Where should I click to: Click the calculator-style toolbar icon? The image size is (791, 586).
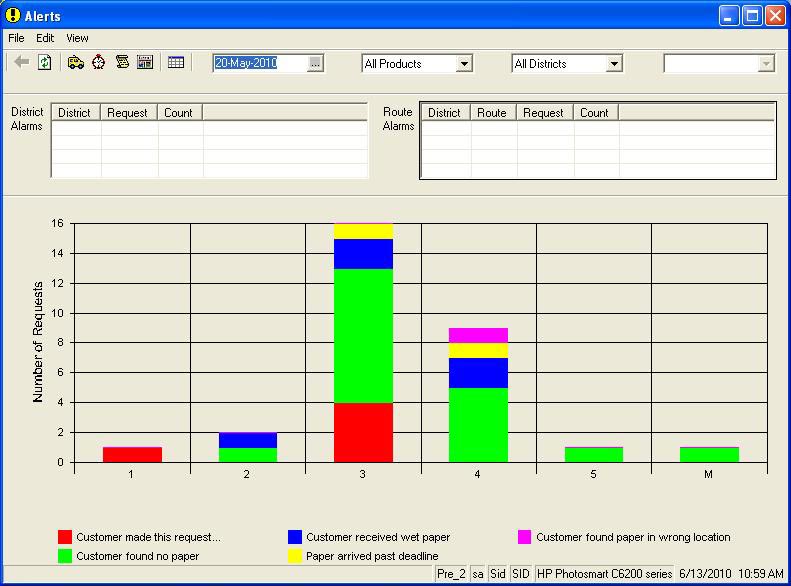145,62
